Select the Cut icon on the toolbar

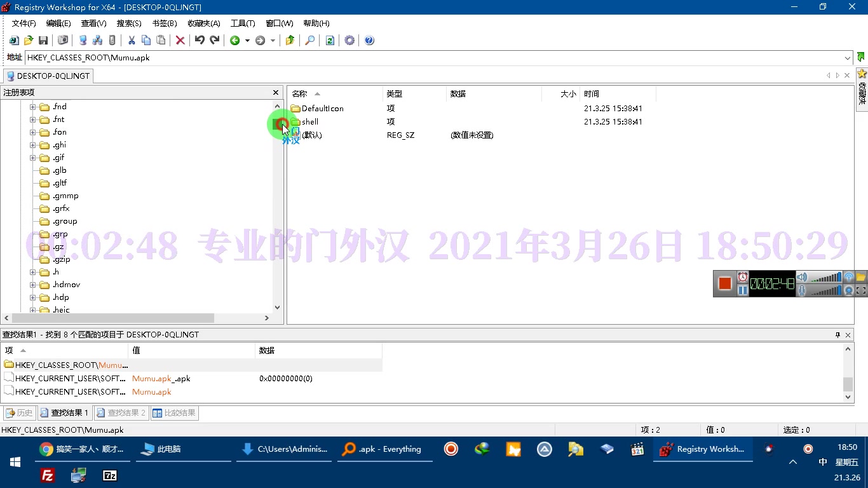[132, 40]
